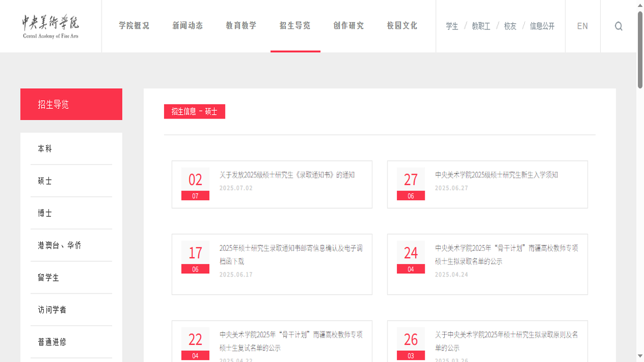Open the 新闻动态 menu item
644x362 pixels.
click(x=187, y=26)
